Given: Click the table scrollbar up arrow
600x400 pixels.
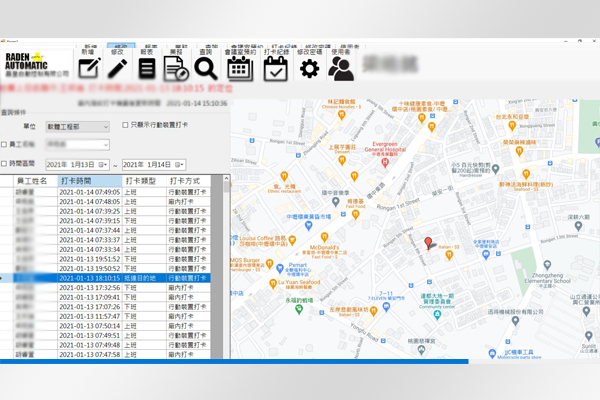Looking at the screenshot, I should pyautogui.click(x=227, y=178).
